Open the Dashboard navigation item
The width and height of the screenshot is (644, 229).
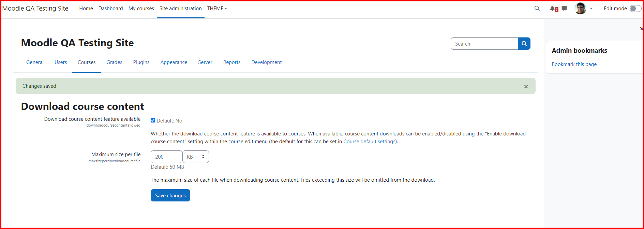[110, 9]
